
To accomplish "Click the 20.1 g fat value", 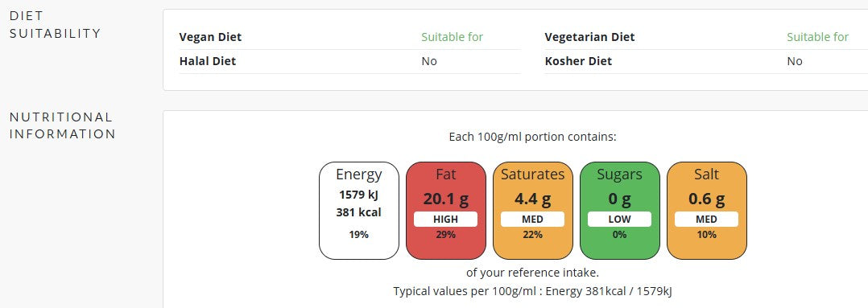I will 445,199.
